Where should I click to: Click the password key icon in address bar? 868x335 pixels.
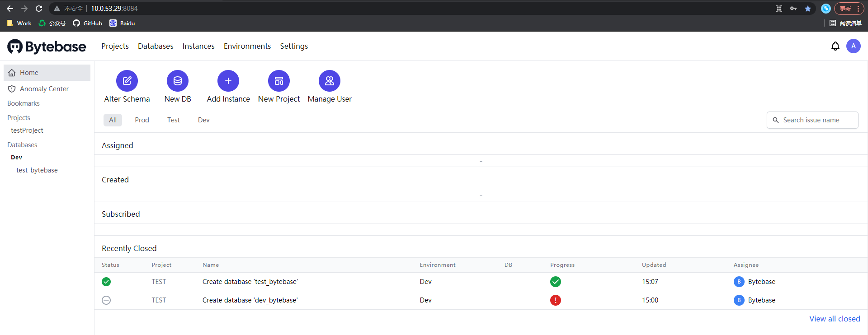793,9
